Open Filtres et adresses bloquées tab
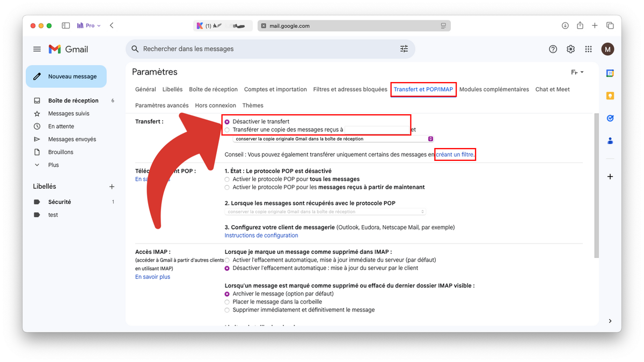The image size is (644, 362). (x=350, y=90)
